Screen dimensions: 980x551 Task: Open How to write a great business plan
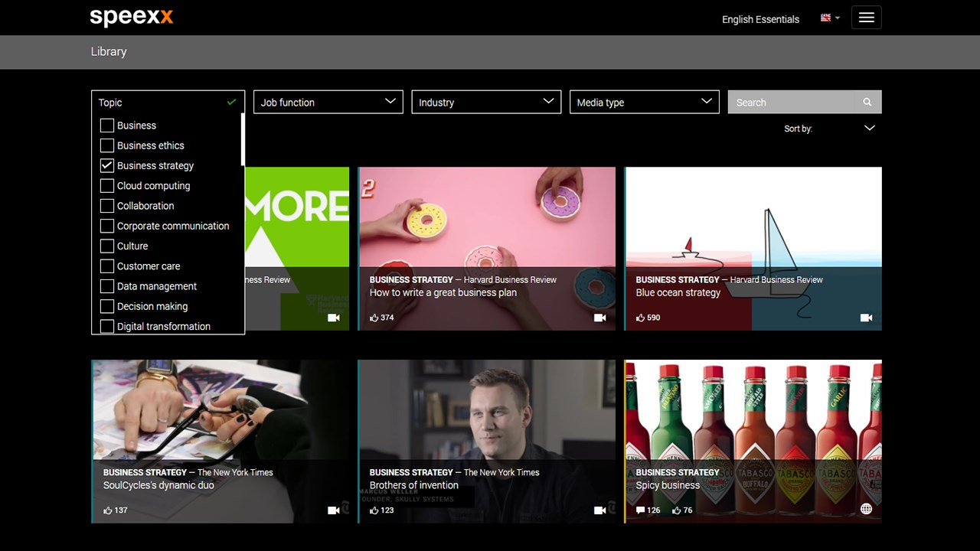click(487, 249)
